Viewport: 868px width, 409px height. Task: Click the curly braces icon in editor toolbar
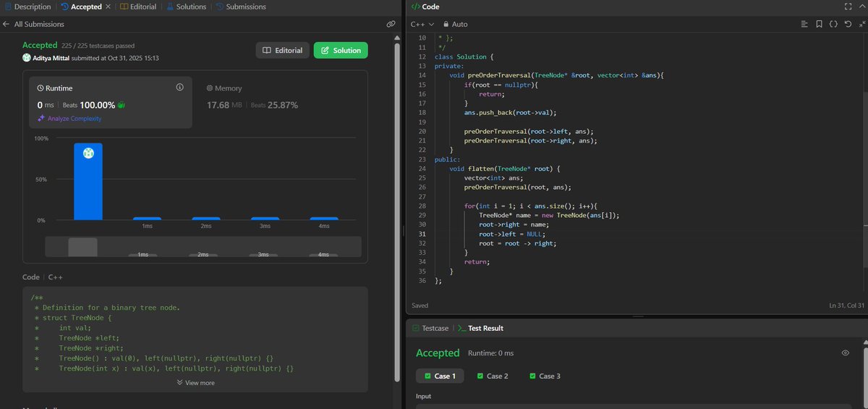point(833,24)
